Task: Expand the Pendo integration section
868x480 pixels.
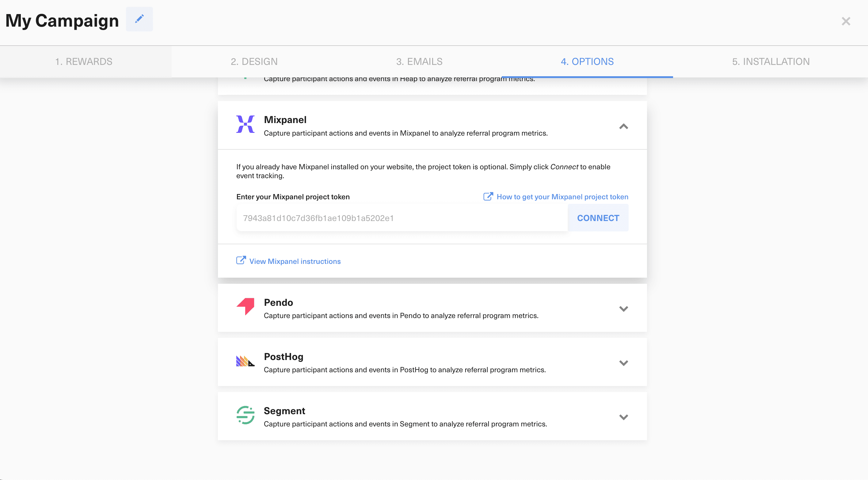Action: pyautogui.click(x=624, y=308)
